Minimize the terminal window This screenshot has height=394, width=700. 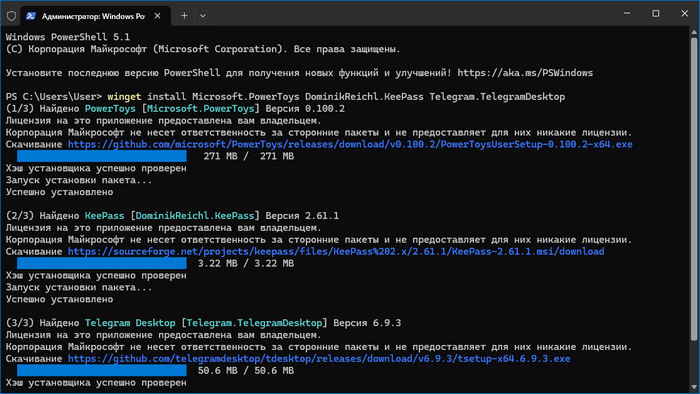[627, 13]
